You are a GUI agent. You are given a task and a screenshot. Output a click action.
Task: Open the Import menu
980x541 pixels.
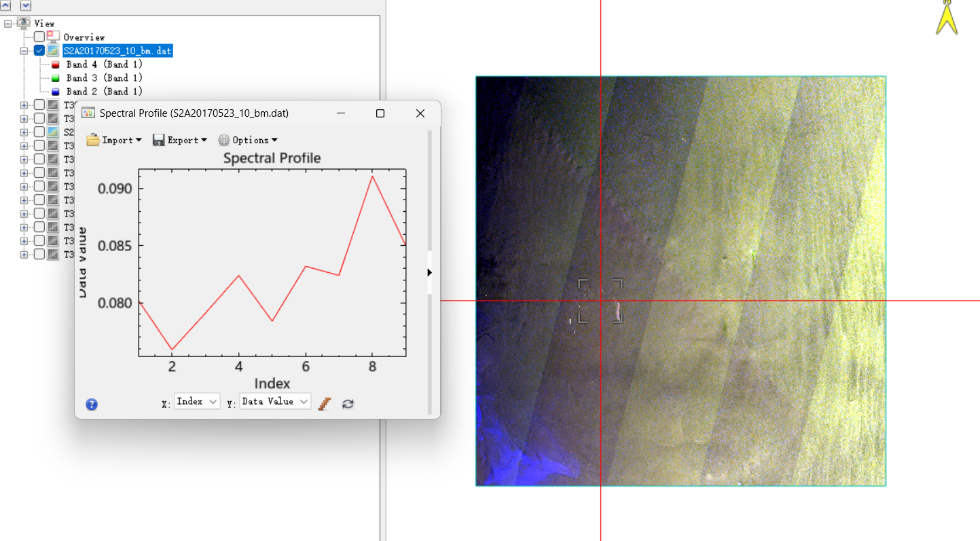pos(114,140)
